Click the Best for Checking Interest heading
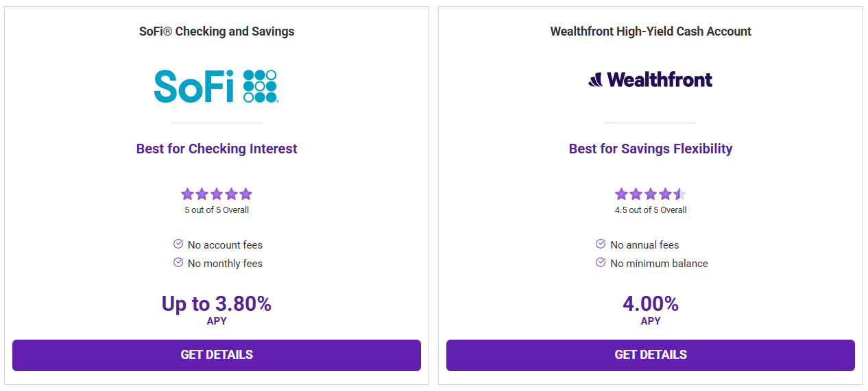This screenshot has height=391, width=868. coord(217,149)
